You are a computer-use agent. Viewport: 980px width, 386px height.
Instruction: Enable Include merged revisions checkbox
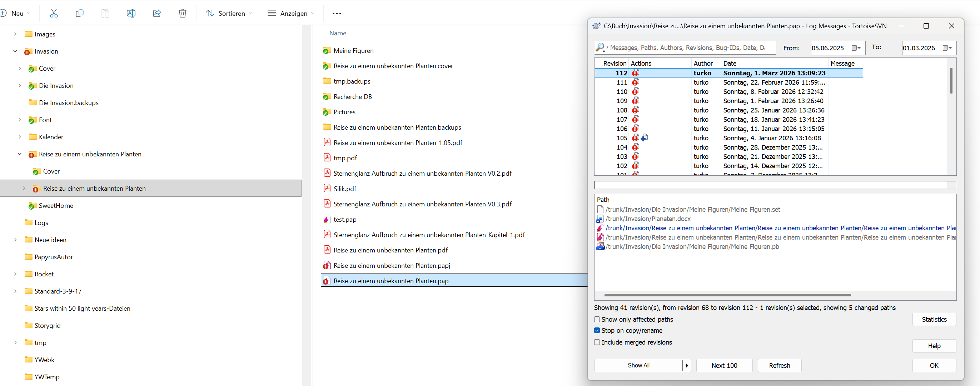(597, 342)
